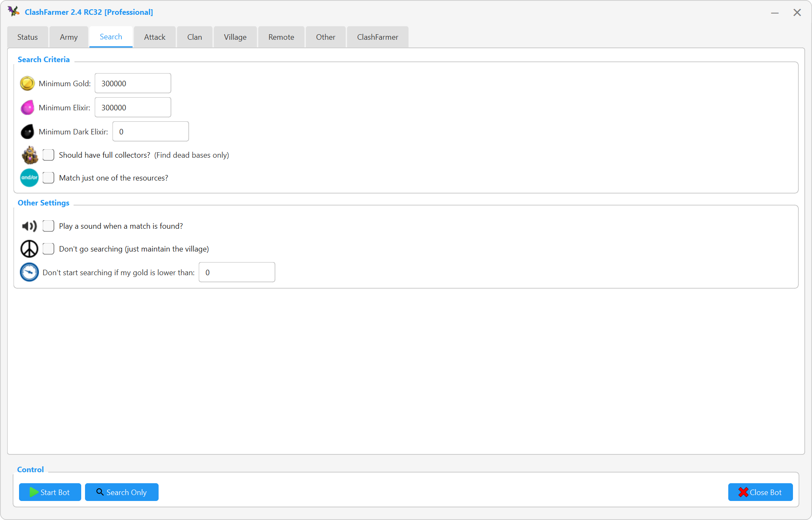This screenshot has height=520, width=812.
Task: Click the 'Search Criteria' group heading
Action: point(44,60)
